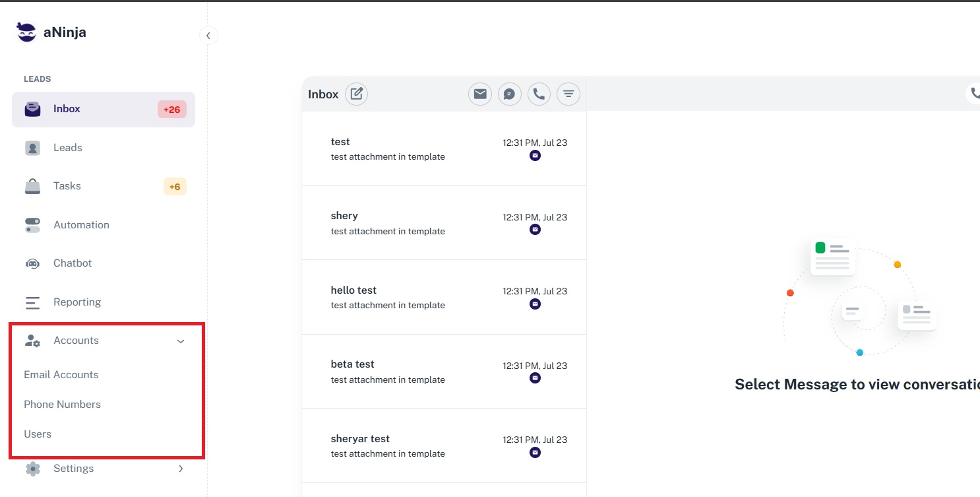Collapse the left sidebar with arrow
This screenshot has height=497, width=980.
tap(208, 36)
